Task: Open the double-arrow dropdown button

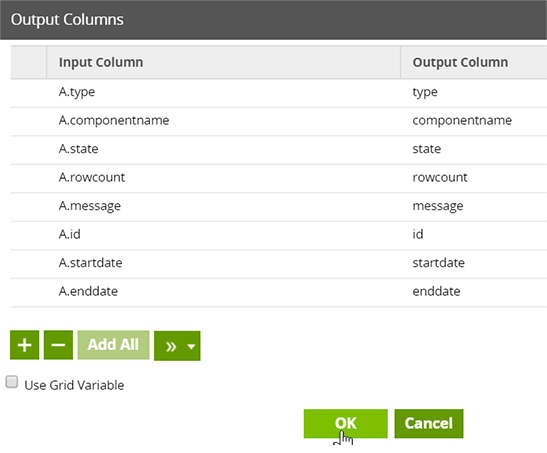Action: [x=177, y=346]
